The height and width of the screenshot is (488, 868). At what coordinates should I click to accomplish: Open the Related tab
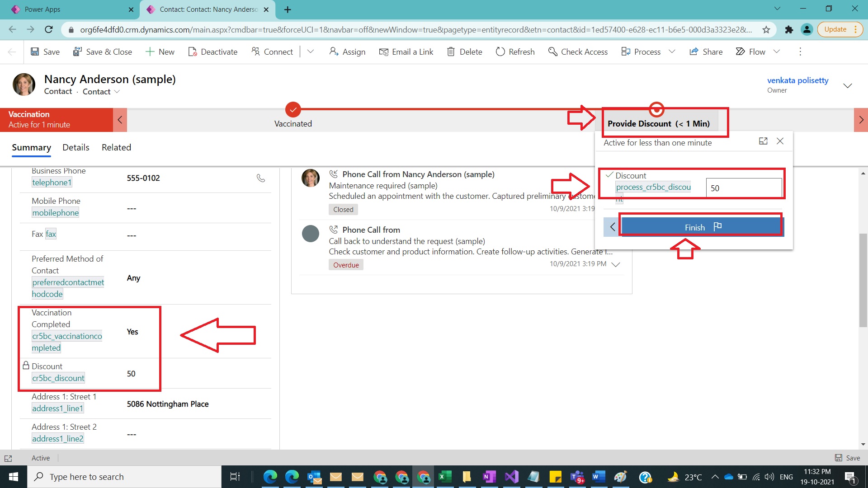click(x=116, y=147)
